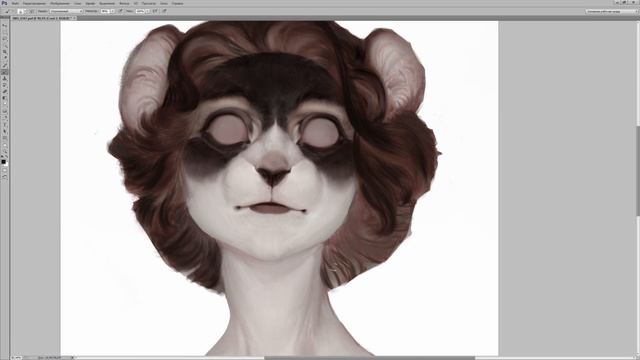This screenshot has height=360, width=640.
Task: Open the Файл (File) menu
Action: [x=15, y=3]
